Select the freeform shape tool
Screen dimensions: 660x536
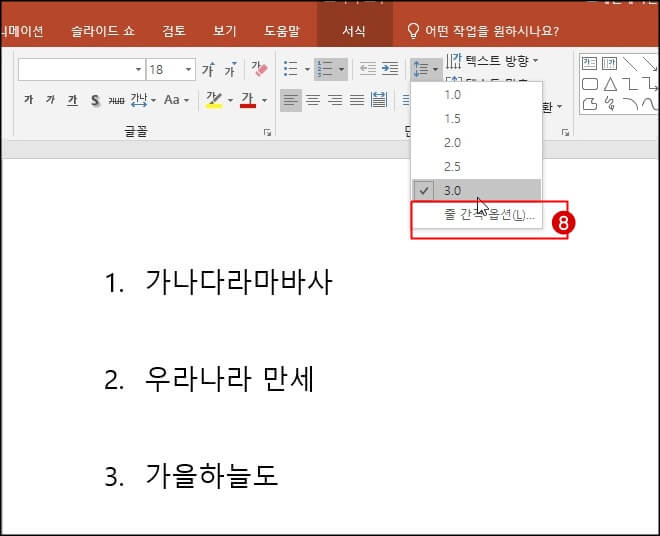(590, 104)
